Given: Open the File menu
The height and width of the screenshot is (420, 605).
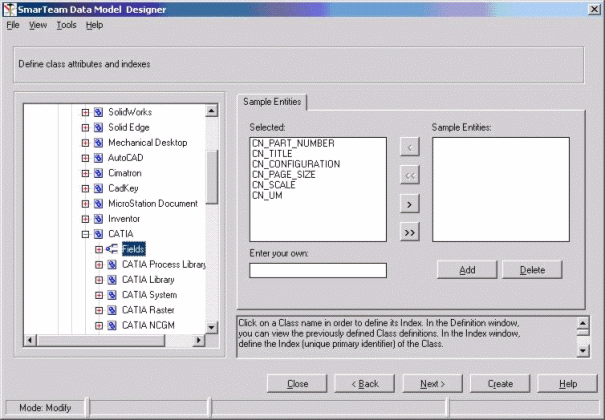Looking at the screenshot, I should tap(13, 25).
